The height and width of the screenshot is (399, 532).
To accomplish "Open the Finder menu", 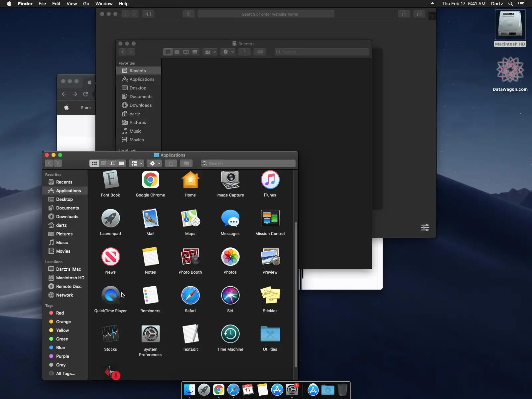I will (25, 4).
